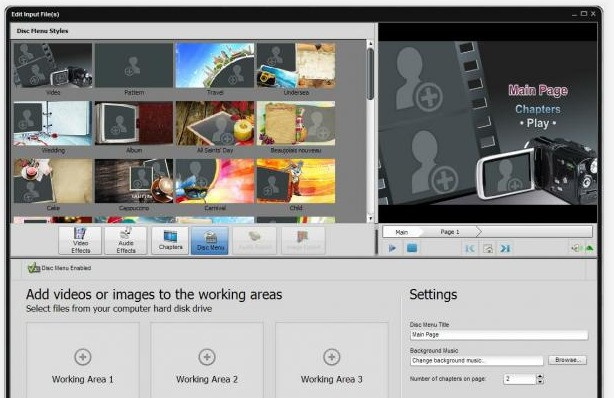Click the styles list scroll down arrow
Viewport: 614px width, 398px height.
point(370,219)
